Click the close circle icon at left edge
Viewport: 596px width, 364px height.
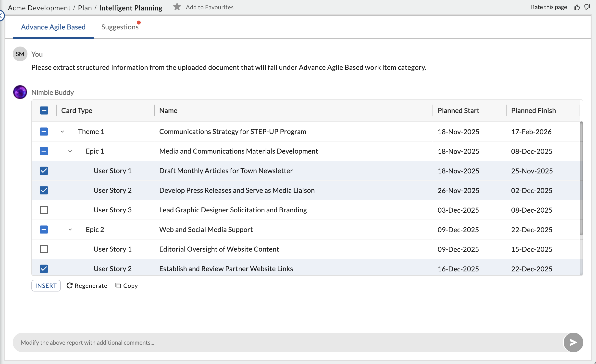1,16
